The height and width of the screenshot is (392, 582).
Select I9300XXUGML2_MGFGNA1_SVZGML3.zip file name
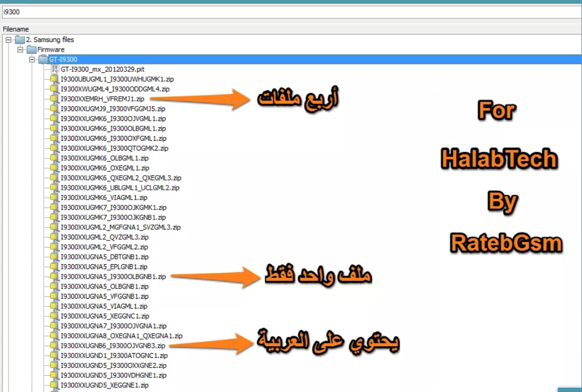[121, 227]
